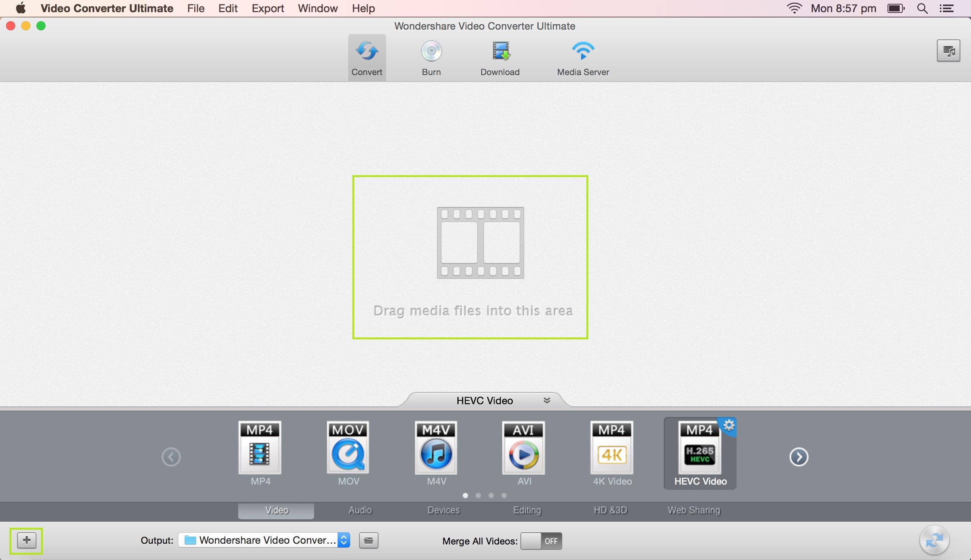971x560 pixels.
Task: Click the drag media files area
Action: click(470, 257)
